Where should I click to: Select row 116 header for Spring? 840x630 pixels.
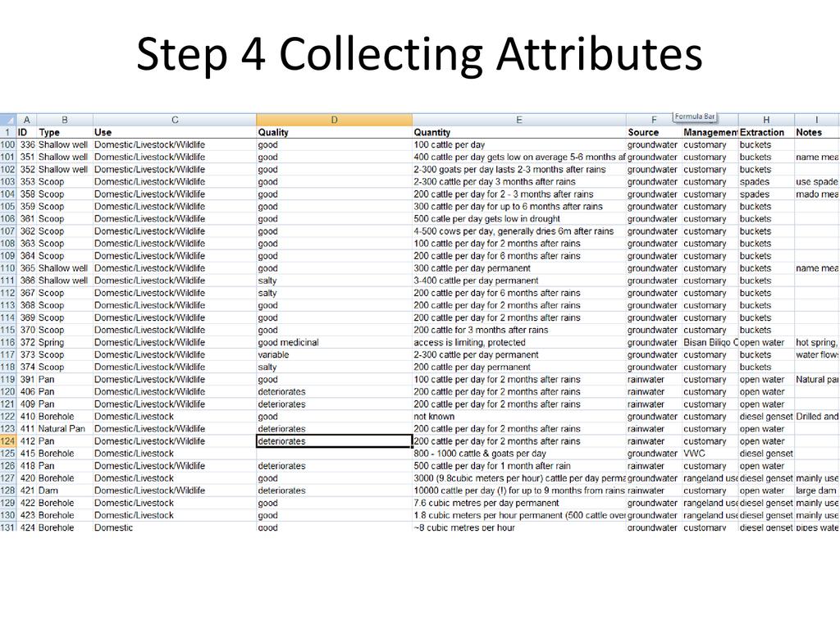coord(8,343)
